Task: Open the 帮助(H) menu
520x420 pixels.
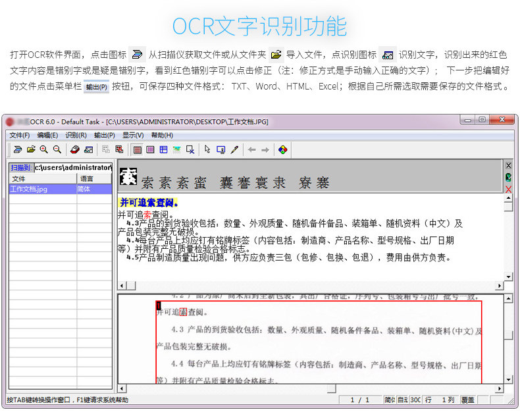Action: click(162, 135)
